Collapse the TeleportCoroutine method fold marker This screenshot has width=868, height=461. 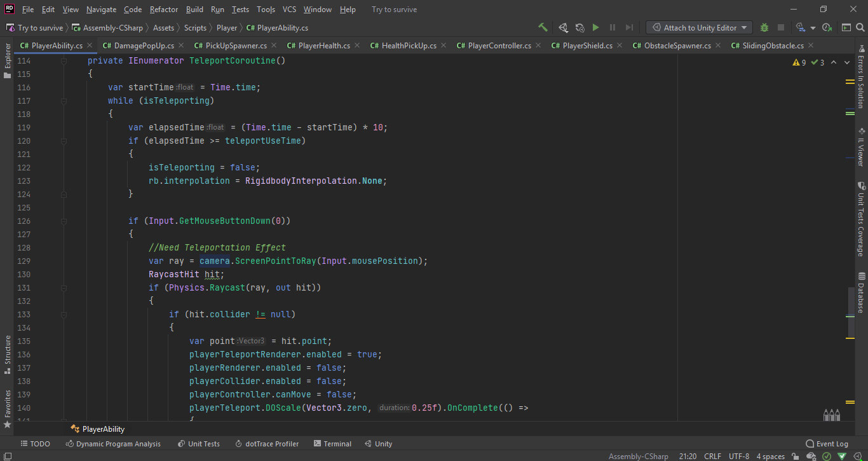pyautogui.click(x=64, y=61)
